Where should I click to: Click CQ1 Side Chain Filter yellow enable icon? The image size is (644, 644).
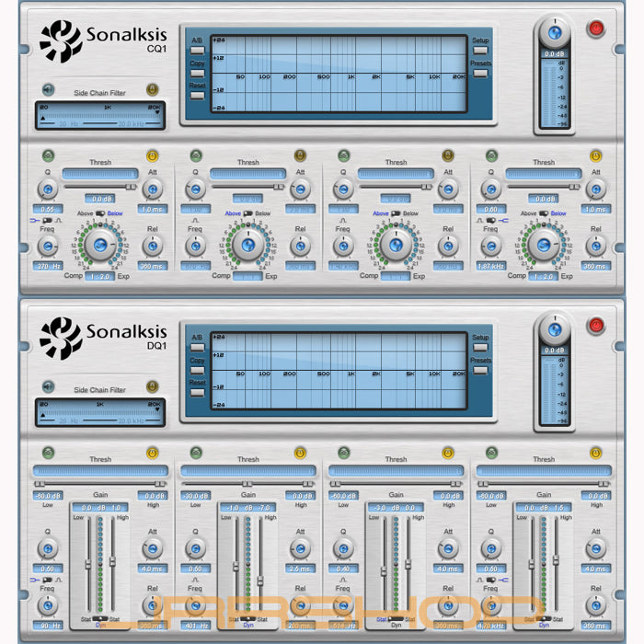tap(153, 89)
